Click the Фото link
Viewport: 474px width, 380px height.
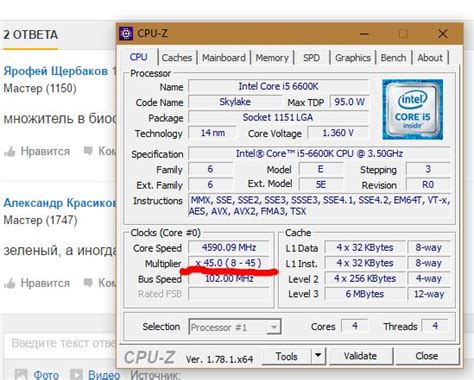(46, 375)
